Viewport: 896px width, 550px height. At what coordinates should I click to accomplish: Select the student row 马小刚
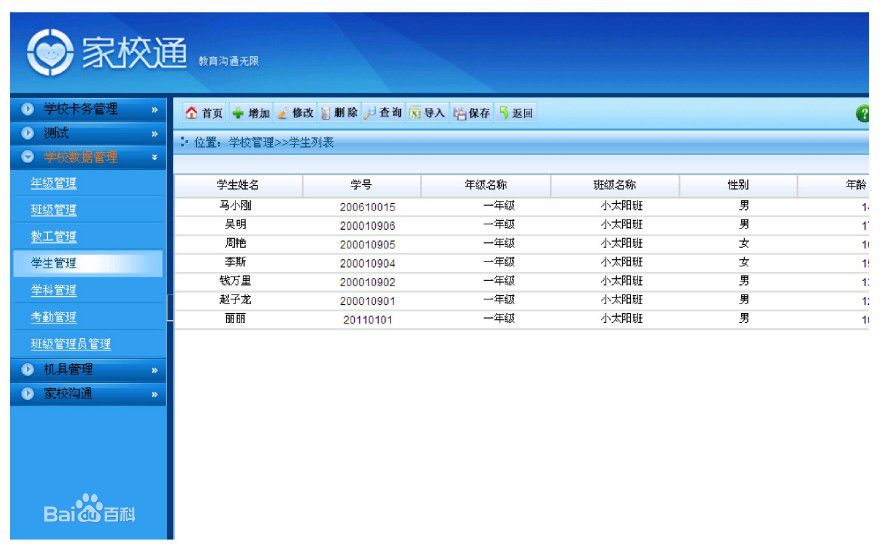click(522, 206)
